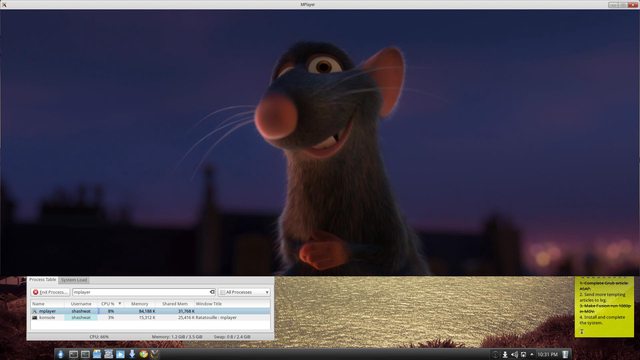Select the konsole process row

pyautogui.click(x=150, y=318)
